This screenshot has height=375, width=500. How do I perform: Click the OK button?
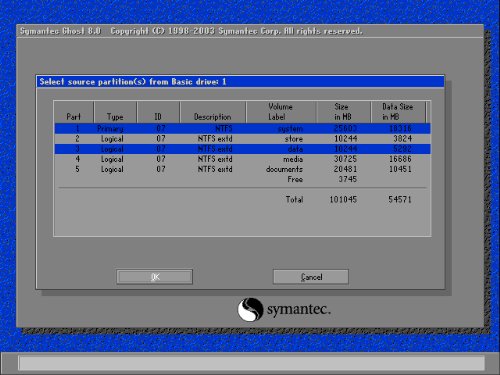pos(154,277)
